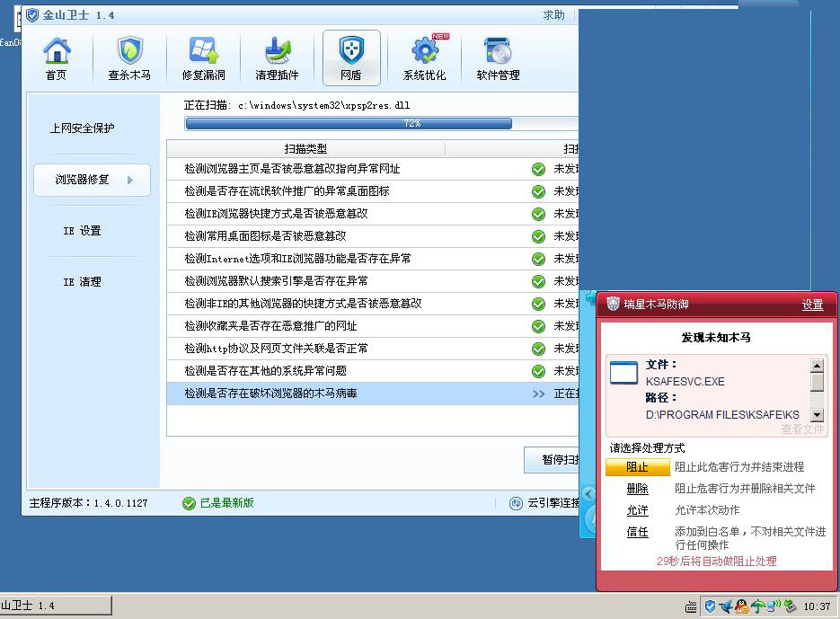The height and width of the screenshot is (619, 840).
Task: Click green check icon for IE浏览器快捷方式 row
Action: tap(538, 215)
